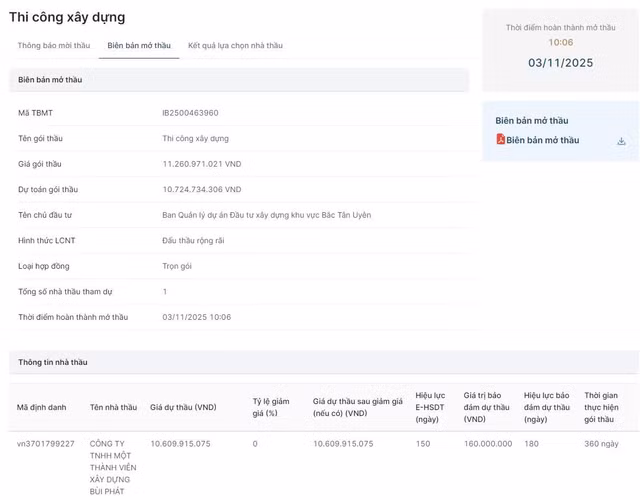Click the page title Thi công xây dựng

(x=67, y=17)
